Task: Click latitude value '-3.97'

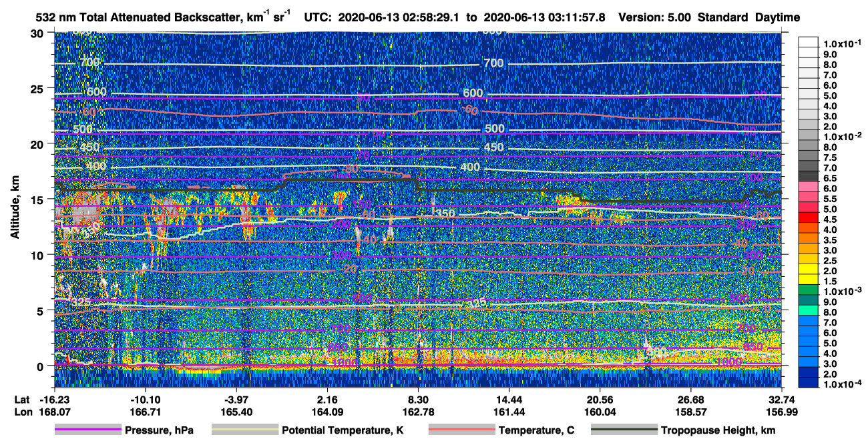Action: pyautogui.click(x=236, y=399)
